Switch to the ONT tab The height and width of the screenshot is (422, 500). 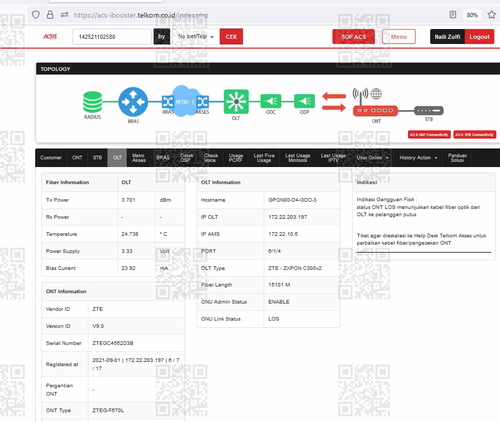coord(77,158)
